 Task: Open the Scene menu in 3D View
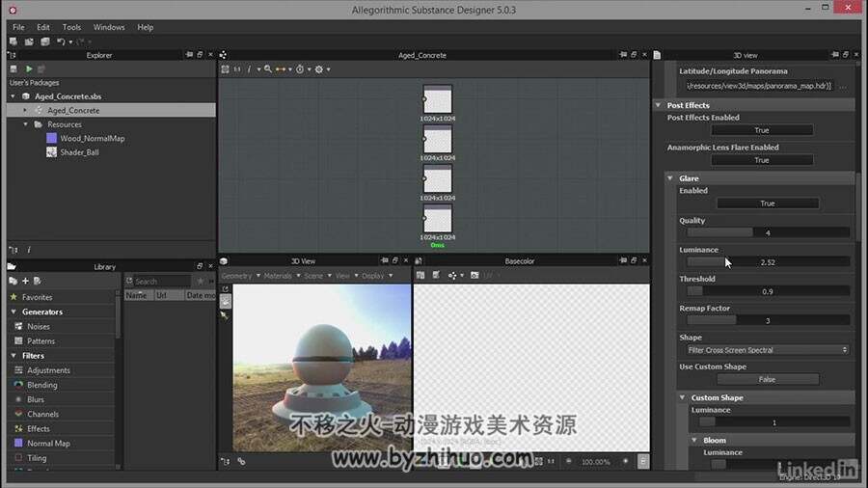coord(317,276)
